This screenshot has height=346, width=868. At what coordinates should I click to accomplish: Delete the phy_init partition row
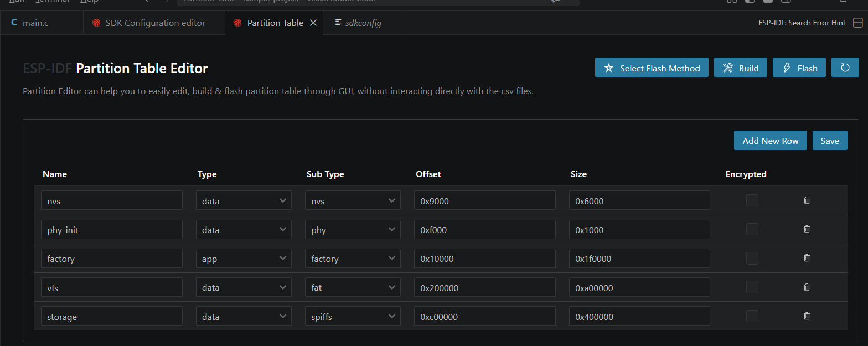(807, 229)
